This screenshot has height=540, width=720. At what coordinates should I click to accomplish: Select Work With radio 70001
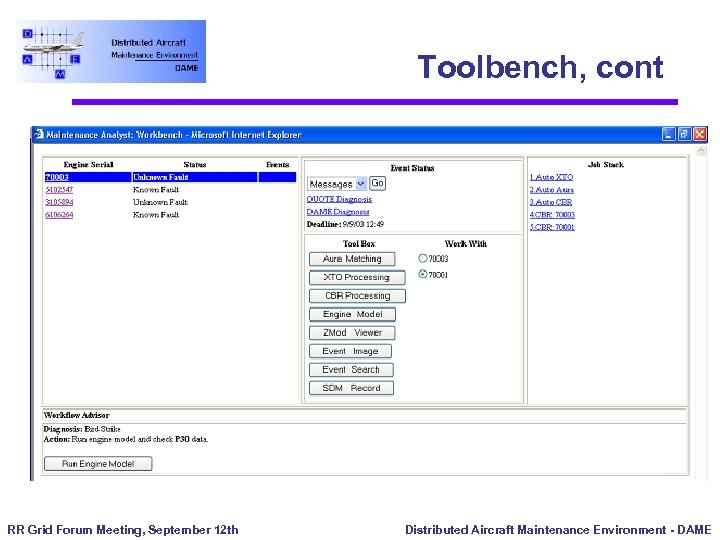point(423,274)
